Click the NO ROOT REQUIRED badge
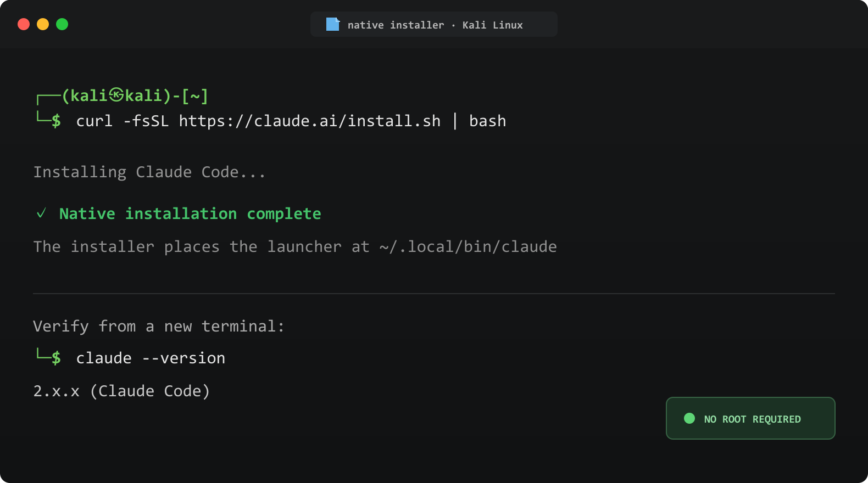Image resolution: width=868 pixels, height=483 pixels. 750,418
